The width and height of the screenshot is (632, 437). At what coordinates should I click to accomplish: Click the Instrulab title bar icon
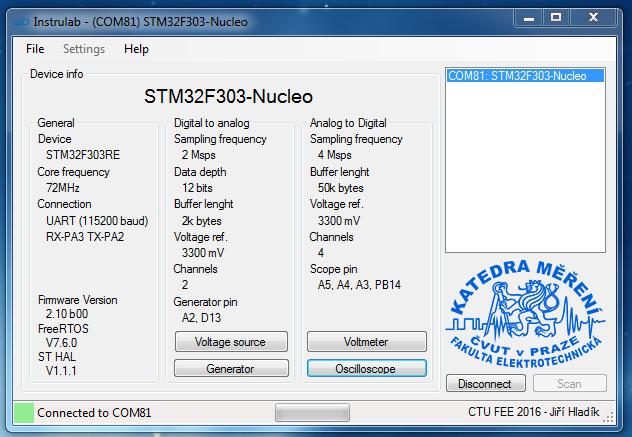21,21
